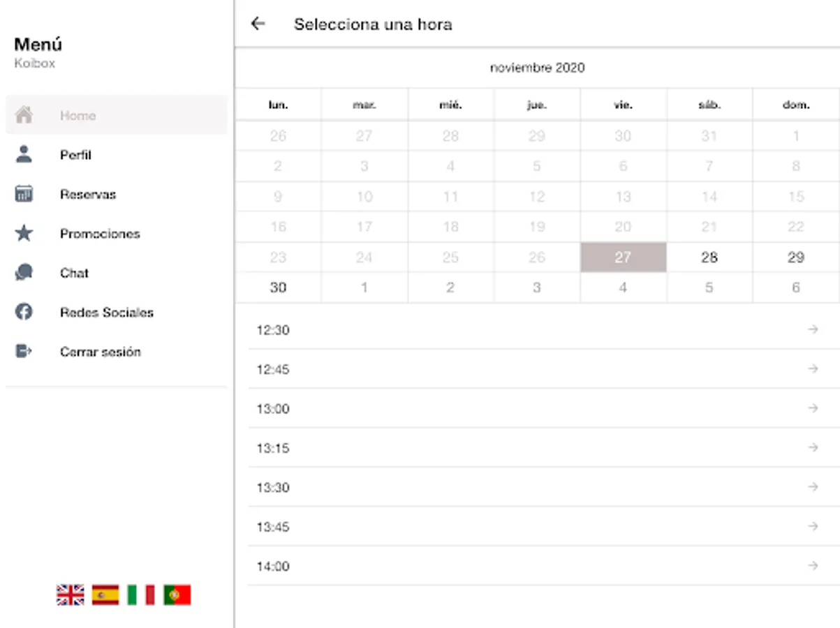The image size is (840, 628).
Task: Choose the 13:15 time slot
Action: click(x=273, y=448)
